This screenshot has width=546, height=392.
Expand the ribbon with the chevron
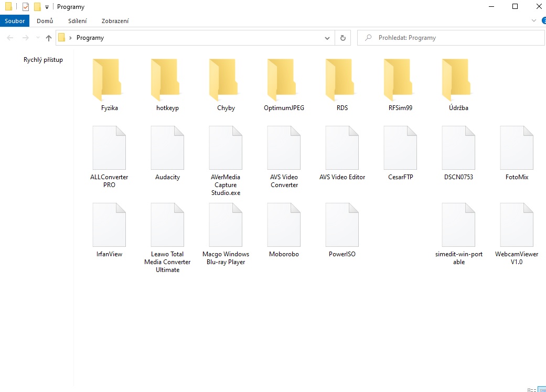click(x=534, y=21)
